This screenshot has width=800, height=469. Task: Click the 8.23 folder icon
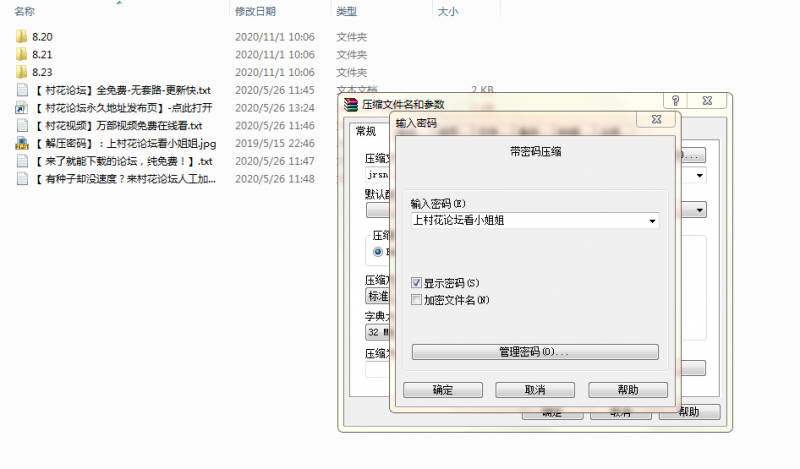coord(22,72)
